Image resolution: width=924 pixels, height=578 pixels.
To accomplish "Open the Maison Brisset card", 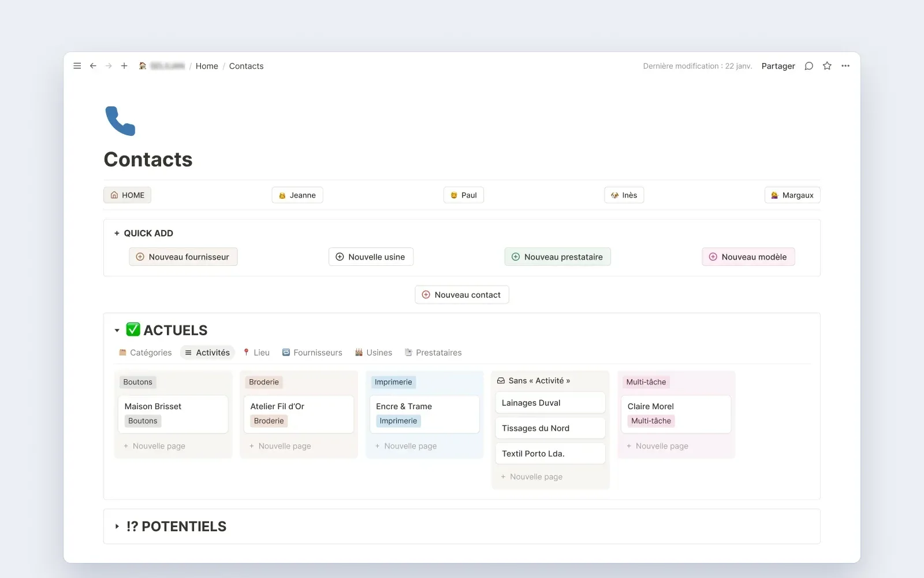I will pyautogui.click(x=173, y=414).
